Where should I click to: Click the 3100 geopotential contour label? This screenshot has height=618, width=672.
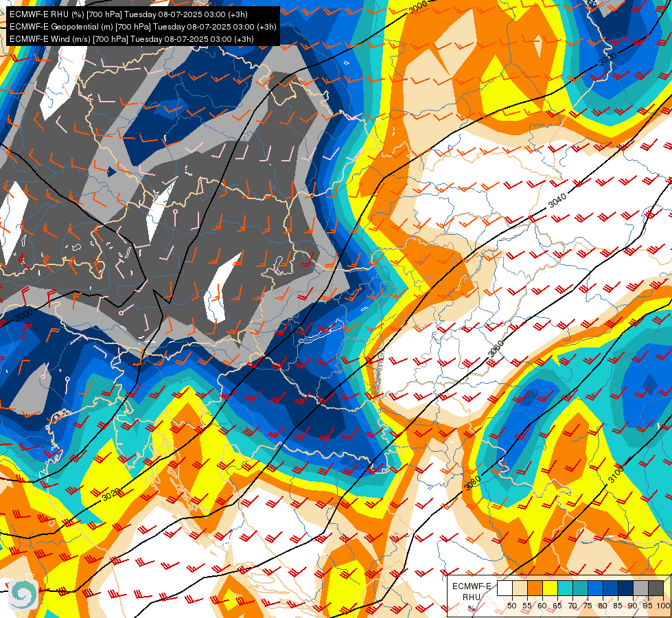(616, 474)
